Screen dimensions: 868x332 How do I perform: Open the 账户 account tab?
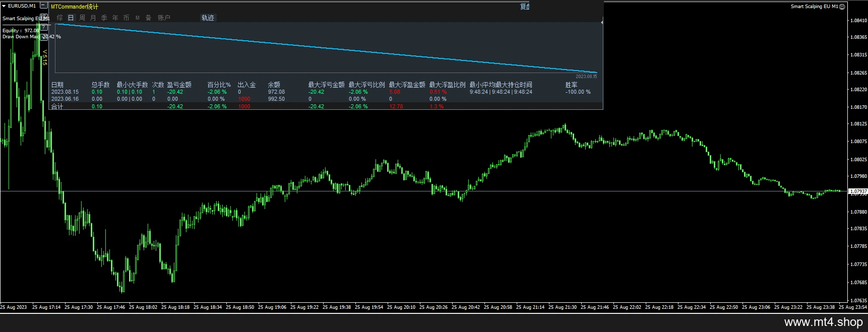pos(164,18)
